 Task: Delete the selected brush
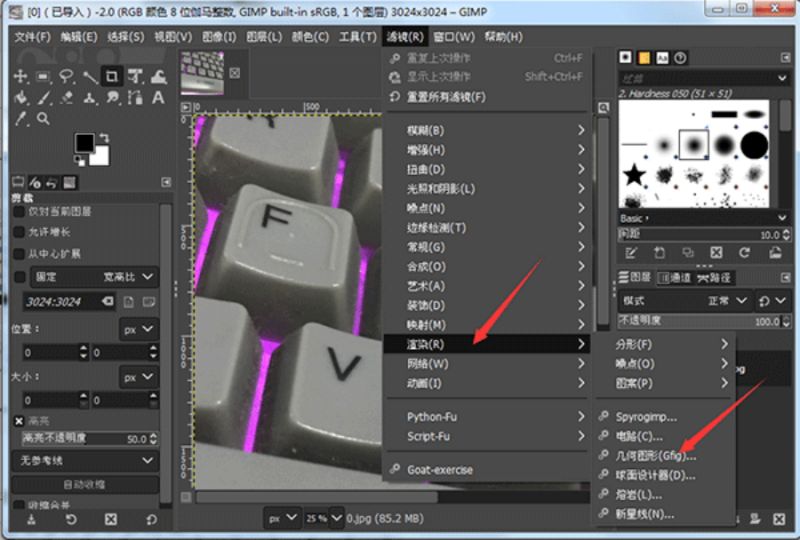point(716,253)
